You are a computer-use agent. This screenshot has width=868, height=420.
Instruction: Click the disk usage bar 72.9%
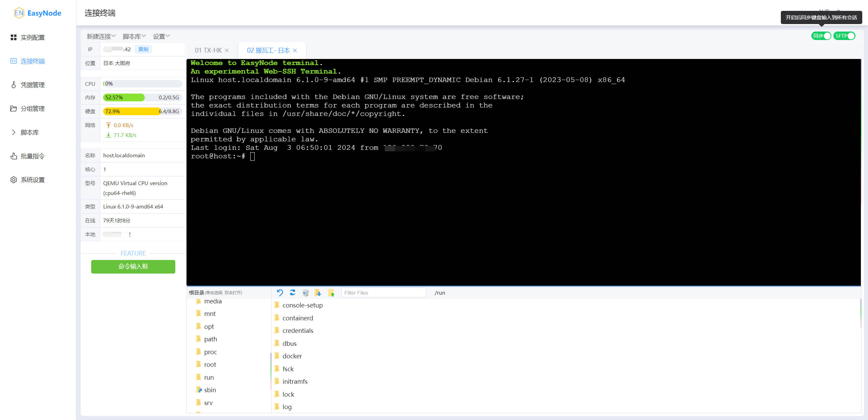click(x=142, y=111)
